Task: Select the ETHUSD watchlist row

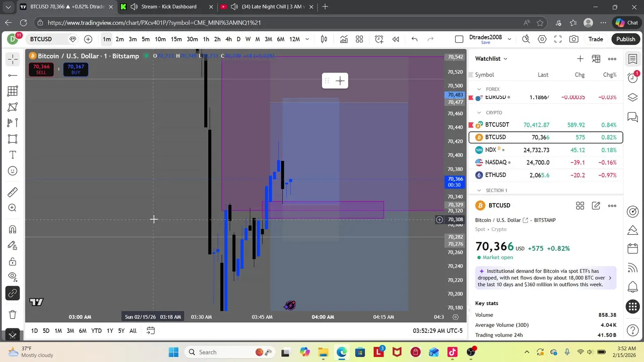Action: [546, 175]
